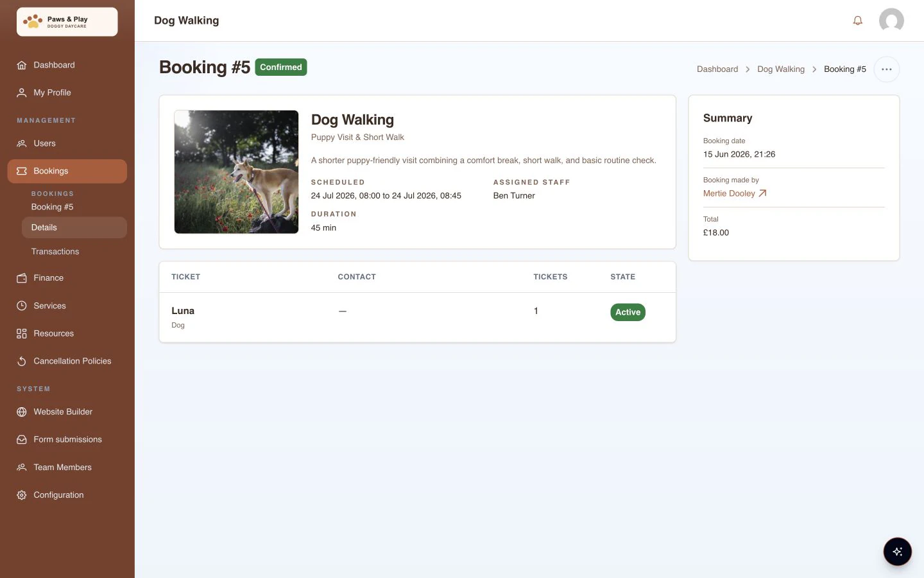Open the user avatar menu
The height and width of the screenshot is (578, 924).
(891, 21)
